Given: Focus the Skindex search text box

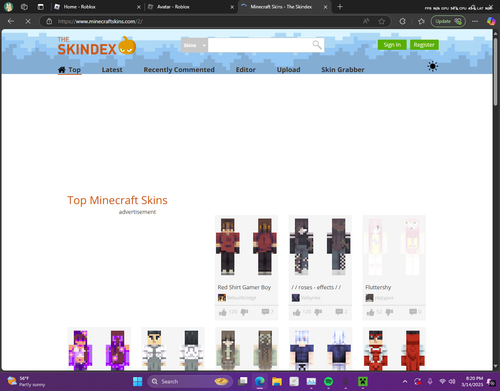Looking at the screenshot, I should pos(260,45).
